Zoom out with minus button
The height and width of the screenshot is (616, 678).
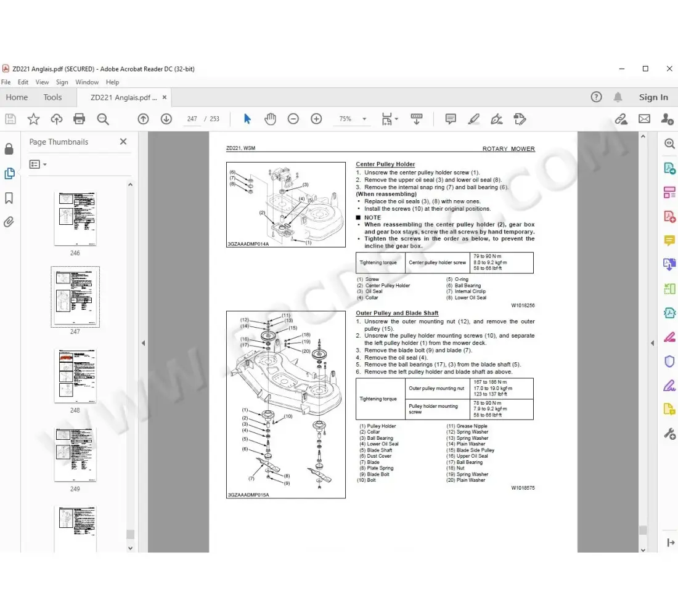[x=293, y=119]
